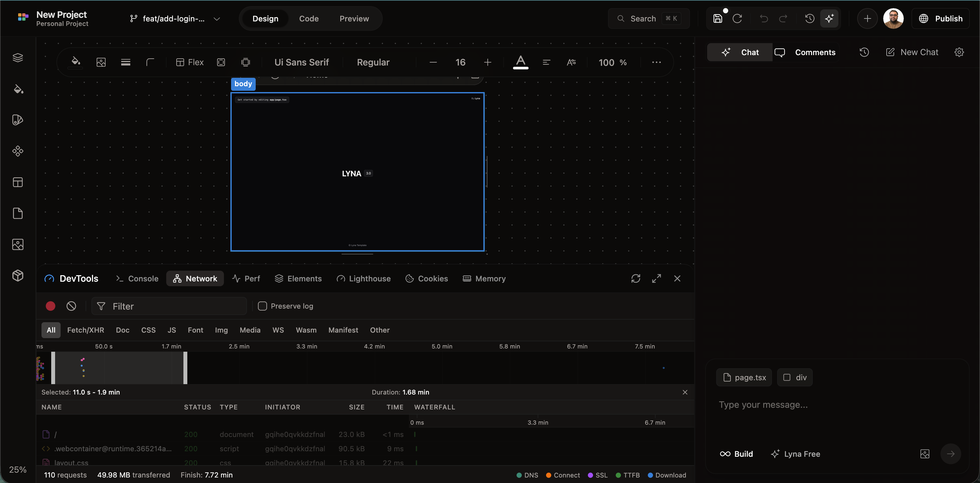Toggle the div context chip above the chat input
This screenshot has width=980, height=483.
(795, 377)
